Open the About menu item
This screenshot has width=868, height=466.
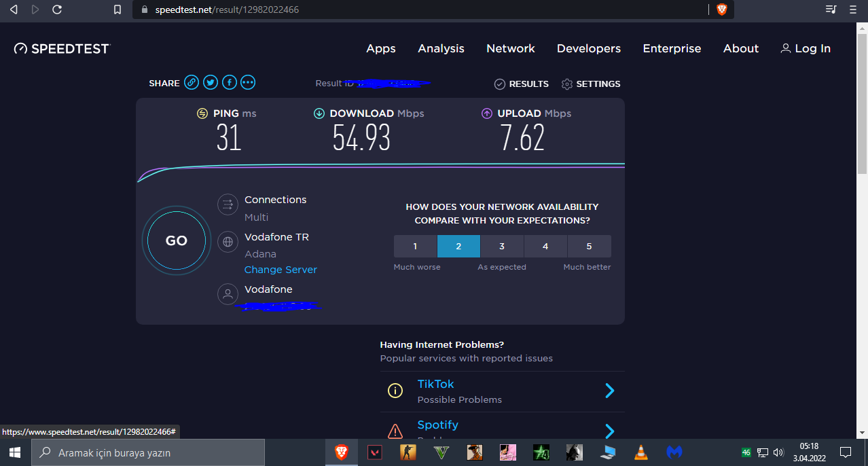pyautogui.click(x=741, y=48)
